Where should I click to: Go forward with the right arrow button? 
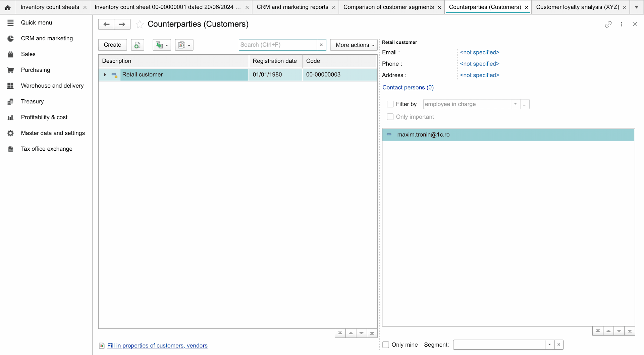pos(122,24)
